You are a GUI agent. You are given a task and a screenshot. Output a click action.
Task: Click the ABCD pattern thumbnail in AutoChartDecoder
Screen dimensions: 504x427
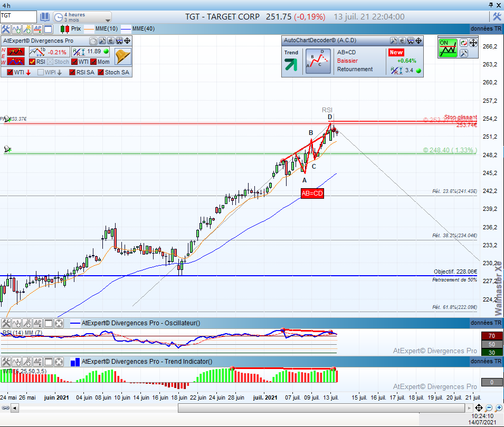click(318, 61)
